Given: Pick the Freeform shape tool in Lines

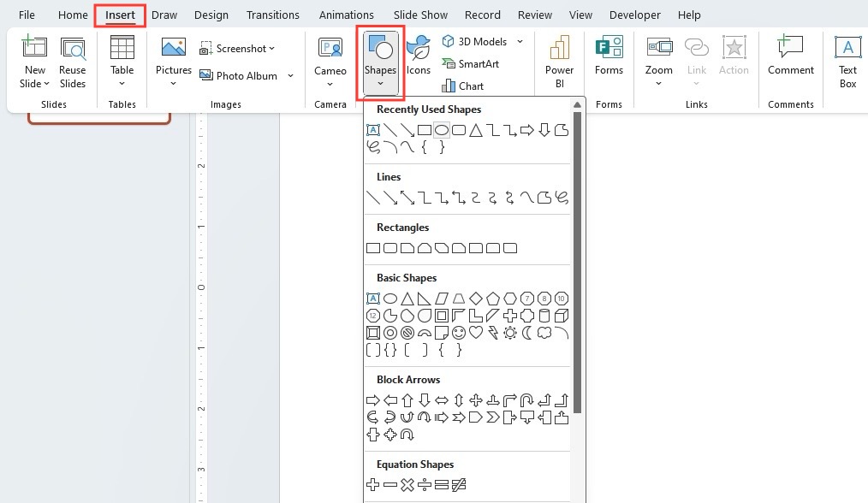Looking at the screenshot, I should pos(544,198).
